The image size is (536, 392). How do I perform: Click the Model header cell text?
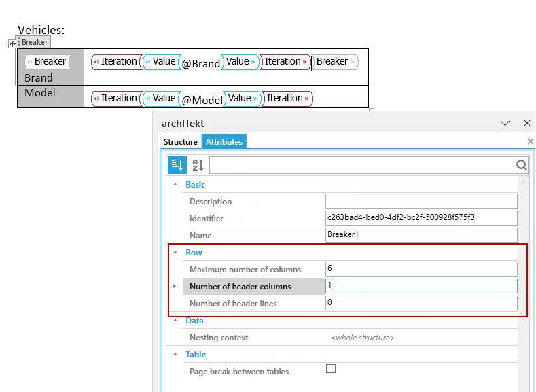click(x=40, y=93)
